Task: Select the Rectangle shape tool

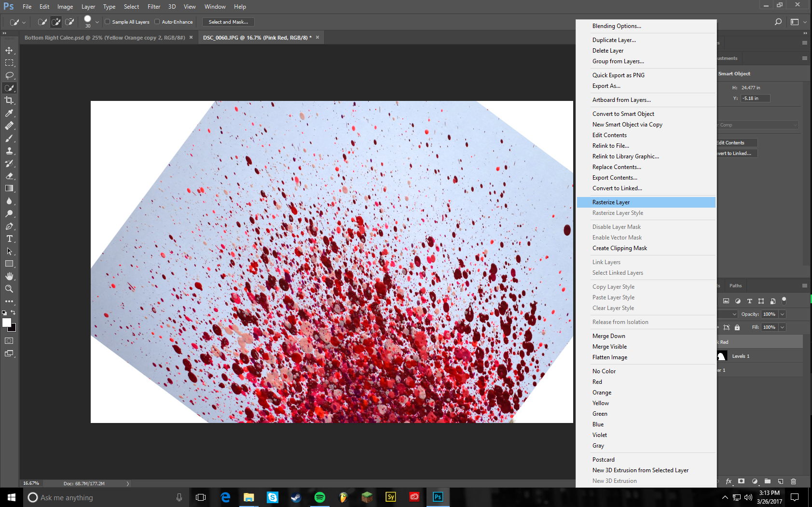Action: [9, 264]
